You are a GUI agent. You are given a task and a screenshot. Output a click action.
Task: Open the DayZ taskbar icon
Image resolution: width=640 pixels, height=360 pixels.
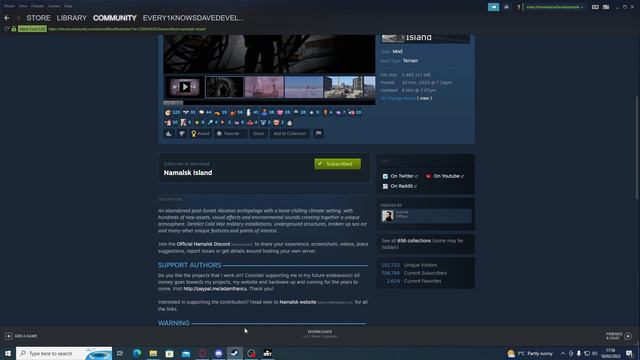pyautogui.click(x=268, y=353)
